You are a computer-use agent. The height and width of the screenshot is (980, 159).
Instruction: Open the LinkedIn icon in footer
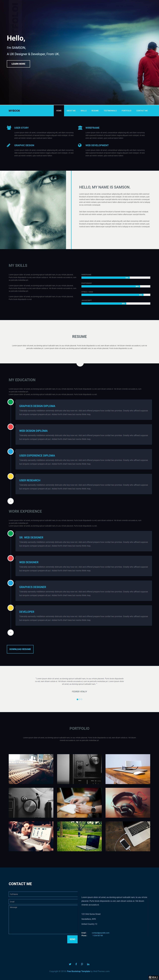(x=88, y=964)
